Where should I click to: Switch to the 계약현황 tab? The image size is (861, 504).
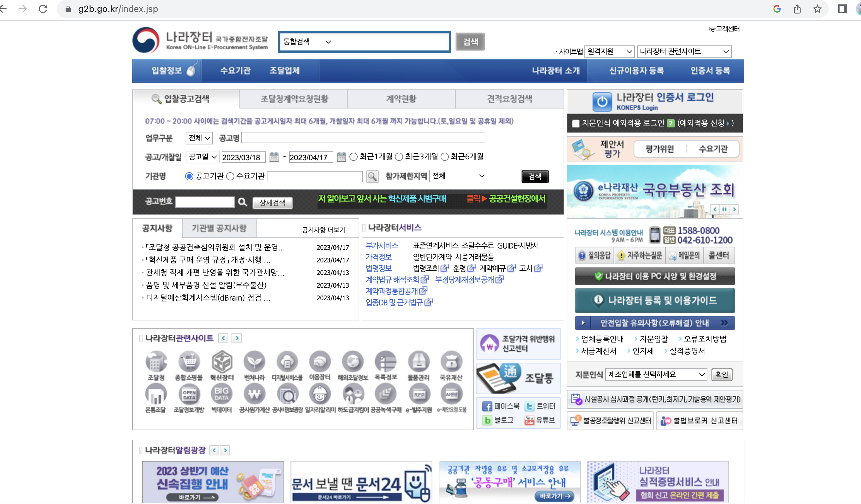coord(401,99)
